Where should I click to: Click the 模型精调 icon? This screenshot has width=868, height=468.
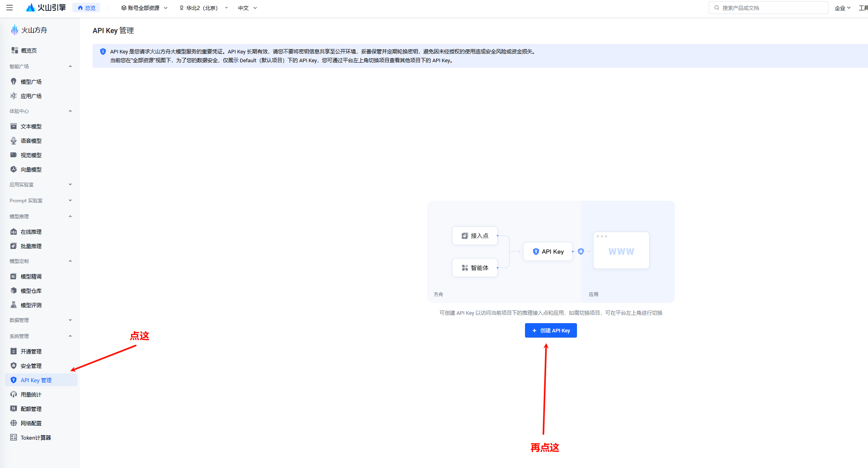pos(14,276)
